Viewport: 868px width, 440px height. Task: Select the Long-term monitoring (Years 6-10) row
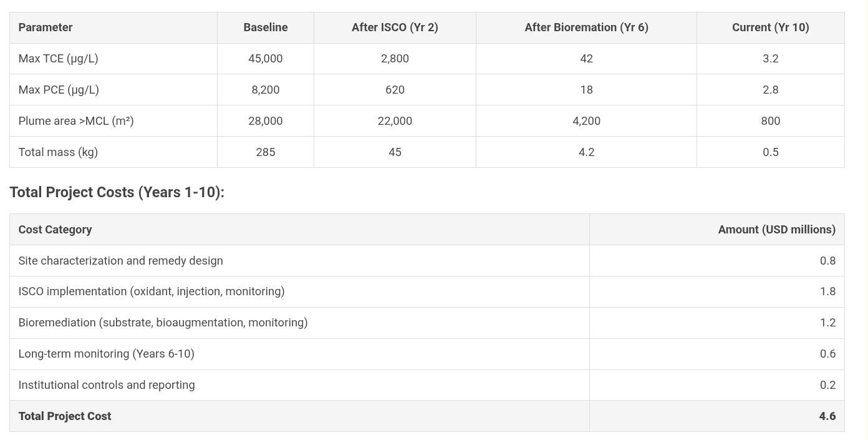[x=107, y=354]
